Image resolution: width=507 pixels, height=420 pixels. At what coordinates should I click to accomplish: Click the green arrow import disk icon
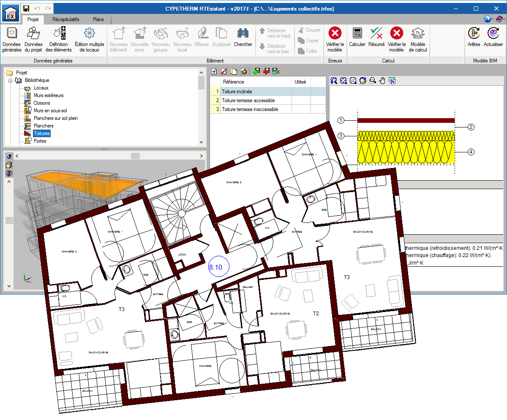pyautogui.click(x=256, y=71)
